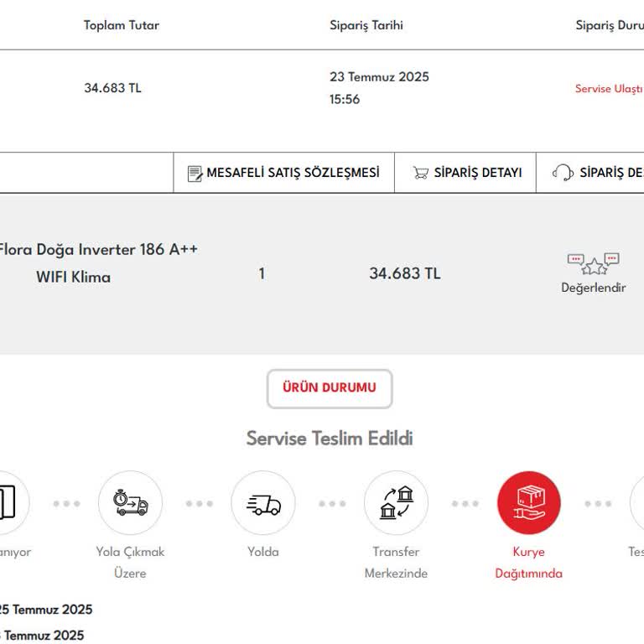Viewport: 644px width, 644px height.
Task: Click the Sipariş Tarihi column header
Action: pyautogui.click(x=366, y=25)
